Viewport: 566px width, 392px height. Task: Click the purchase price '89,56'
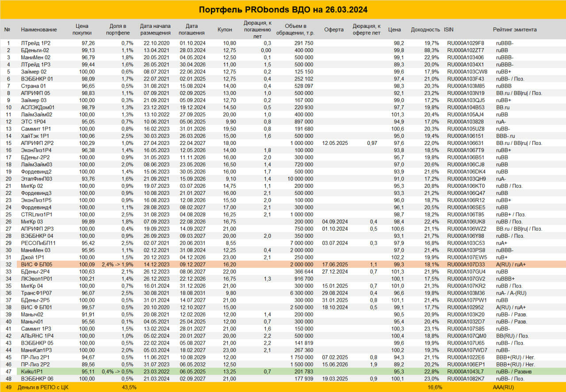[88, 364]
